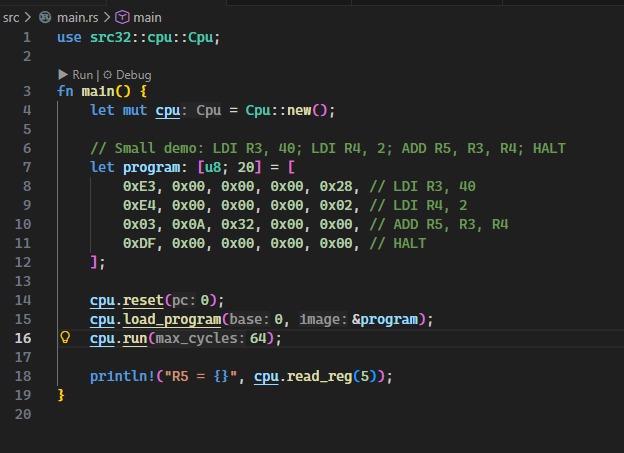This screenshot has height=453, width=624.
Task: Click 'pc:' parameter hint on line 14
Action: pyautogui.click(x=184, y=301)
